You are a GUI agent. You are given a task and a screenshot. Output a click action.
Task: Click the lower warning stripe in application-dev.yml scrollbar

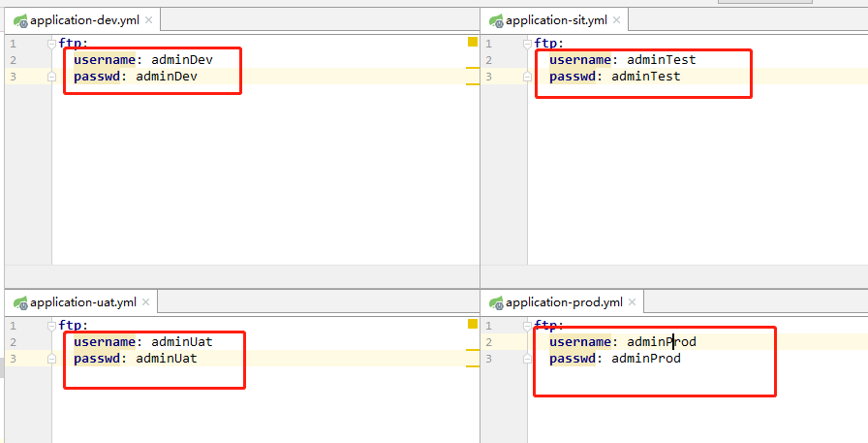(x=472, y=84)
